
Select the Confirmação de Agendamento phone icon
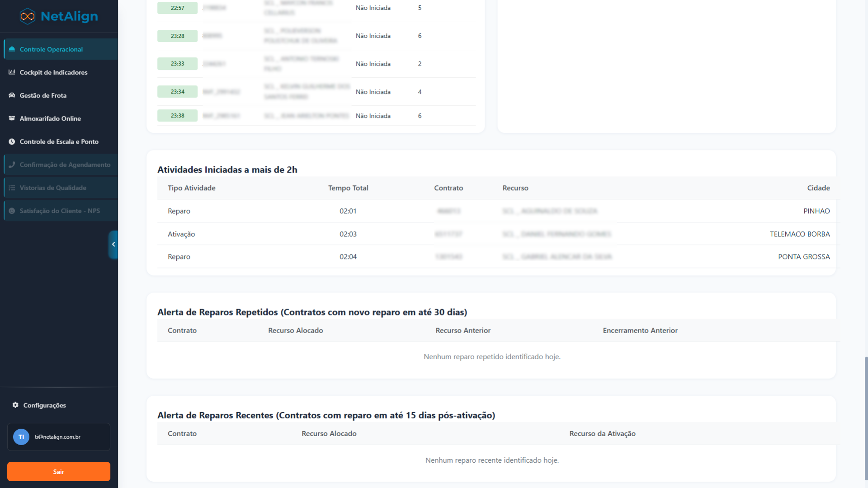click(x=12, y=164)
